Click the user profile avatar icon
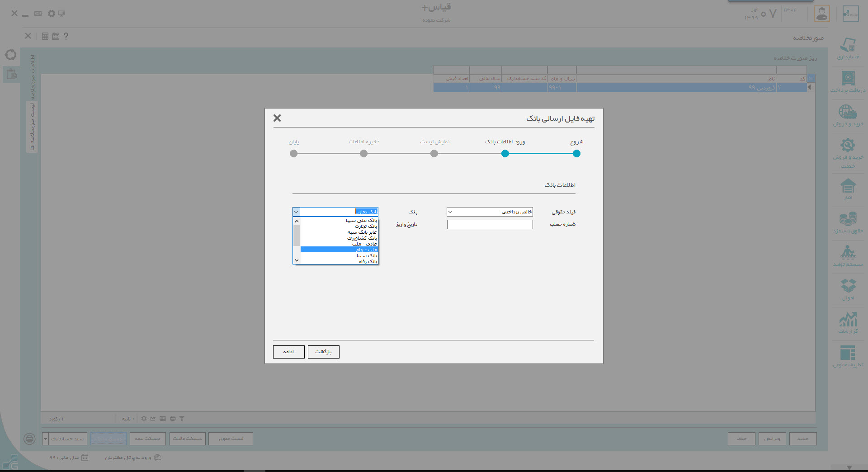The height and width of the screenshot is (472, 868). click(822, 14)
